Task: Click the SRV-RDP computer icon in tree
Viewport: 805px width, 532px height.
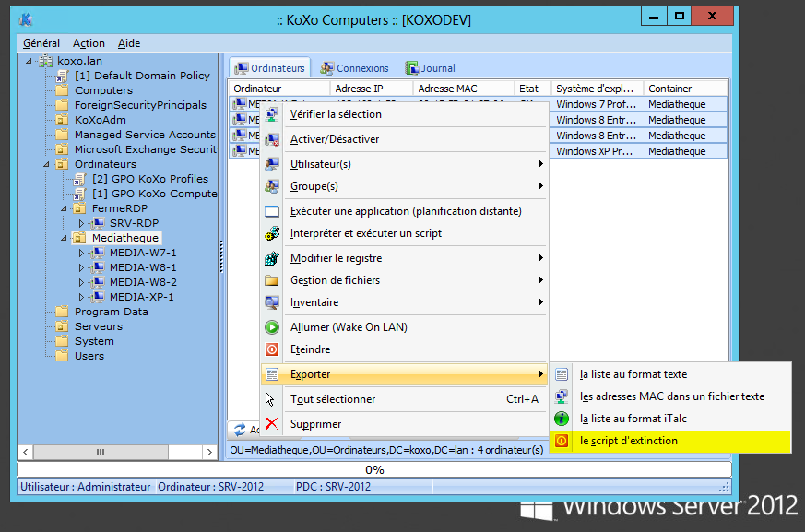Action: (97, 223)
